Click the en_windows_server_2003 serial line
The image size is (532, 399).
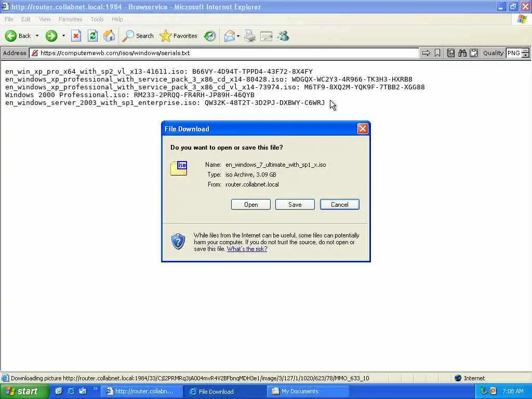[x=165, y=102]
